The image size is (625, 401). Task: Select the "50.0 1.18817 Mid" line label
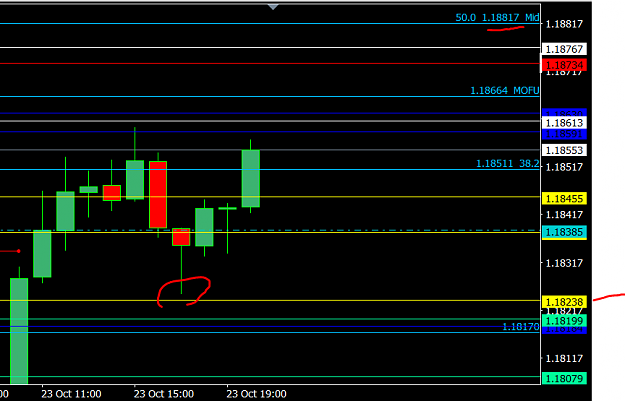pos(497,18)
